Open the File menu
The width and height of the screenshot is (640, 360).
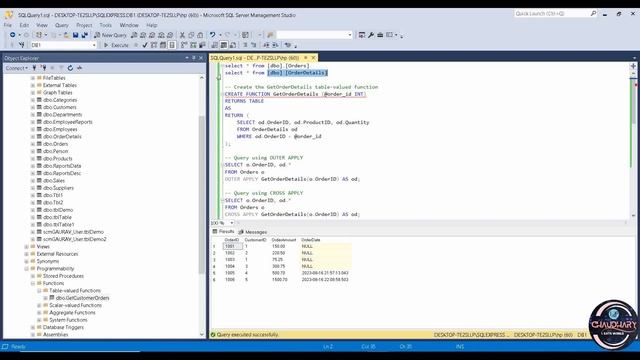tap(8, 25)
